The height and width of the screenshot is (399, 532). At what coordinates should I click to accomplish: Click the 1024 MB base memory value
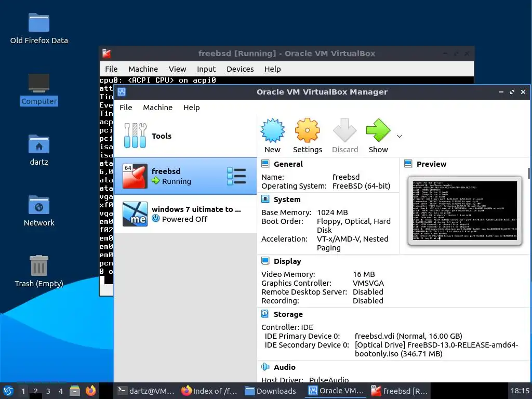332,212
